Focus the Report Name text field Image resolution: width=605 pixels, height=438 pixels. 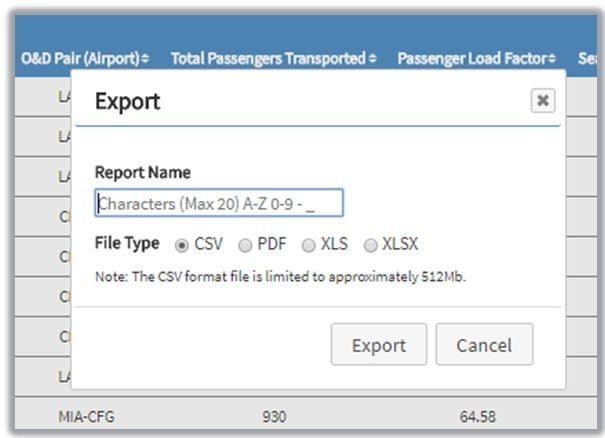pos(219,203)
